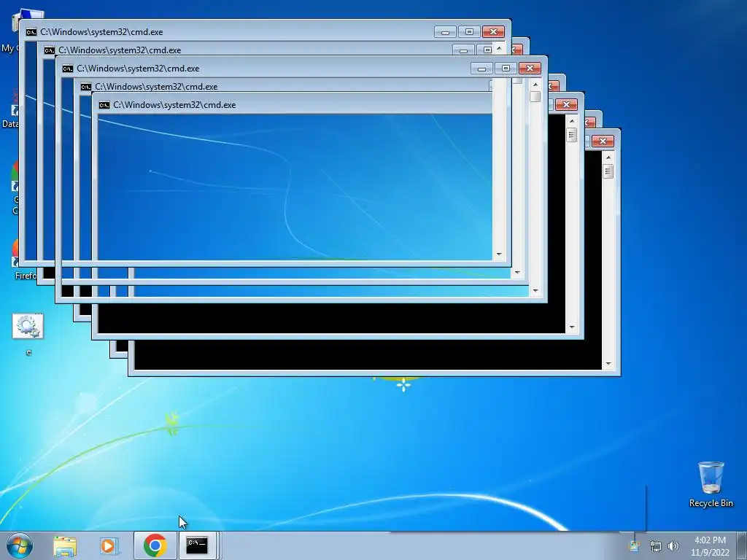Select the Recycle Bin desktop icon
Viewport: 747px width, 560px height.
711,484
